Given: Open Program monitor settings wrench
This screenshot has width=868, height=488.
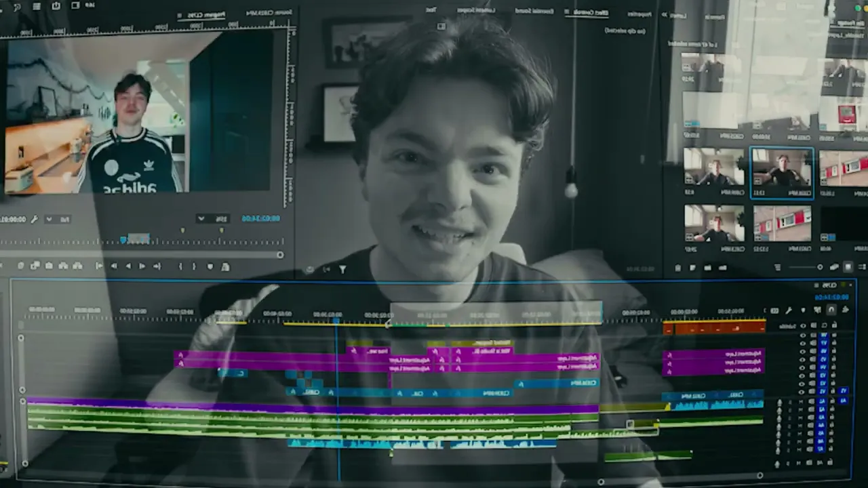Looking at the screenshot, I should (34, 219).
